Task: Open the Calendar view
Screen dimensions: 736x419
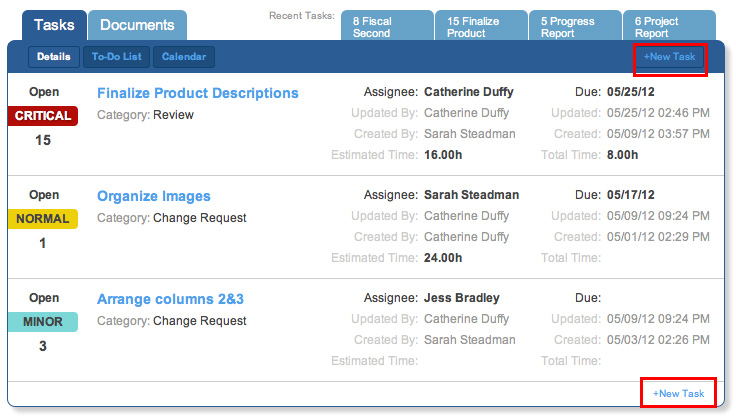Action: coord(184,57)
